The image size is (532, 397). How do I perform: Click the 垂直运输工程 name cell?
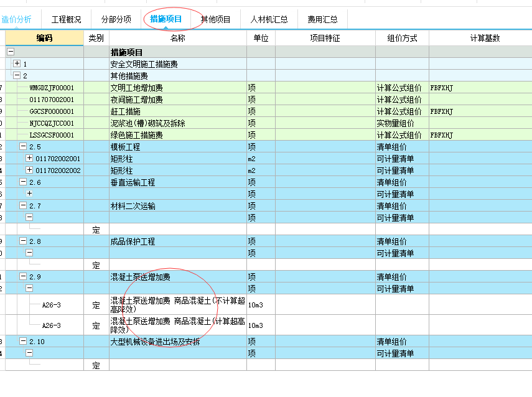[178, 182]
